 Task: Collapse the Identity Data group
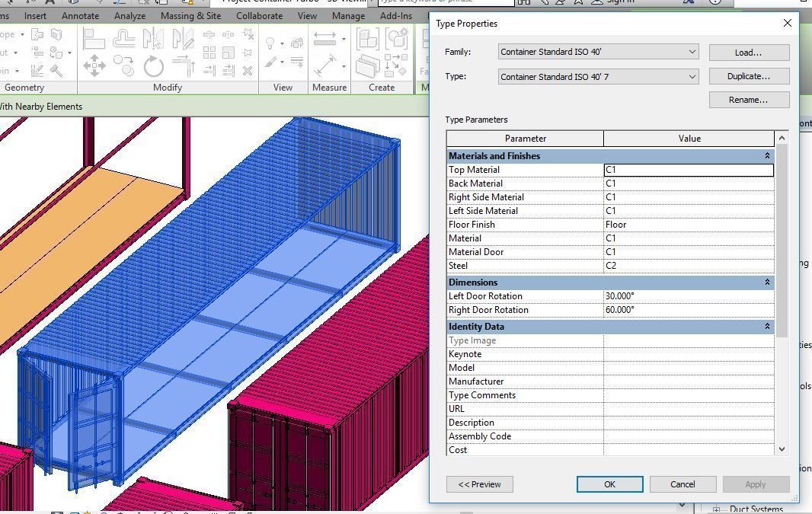[767, 327]
